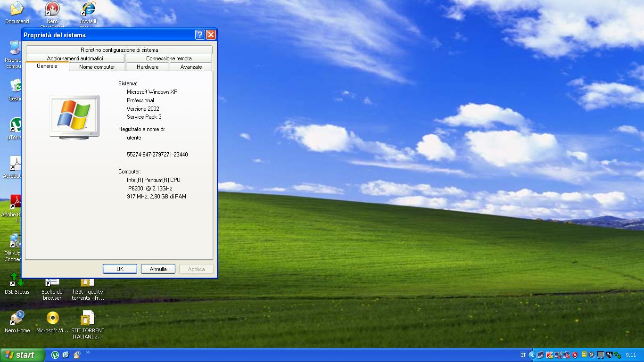Screen dimensions: 644x362
Task: Switch to Aggiornamenti automatici tab
Action: pyautogui.click(x=75, y=58)
